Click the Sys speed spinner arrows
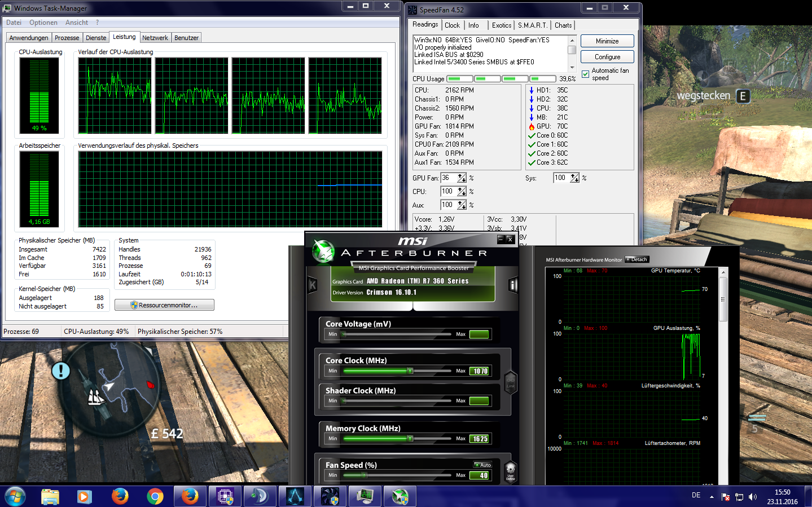Viewport: 812px width, 507px height. tap(574, 178)
